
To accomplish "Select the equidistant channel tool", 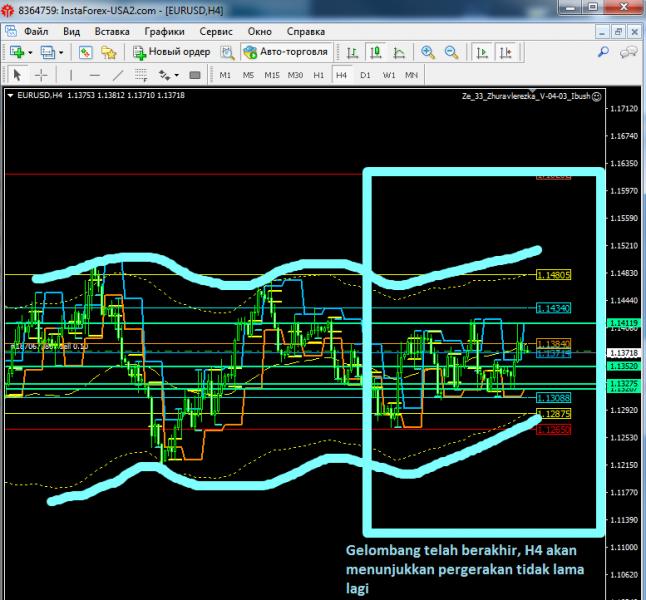I will point(141,75).
